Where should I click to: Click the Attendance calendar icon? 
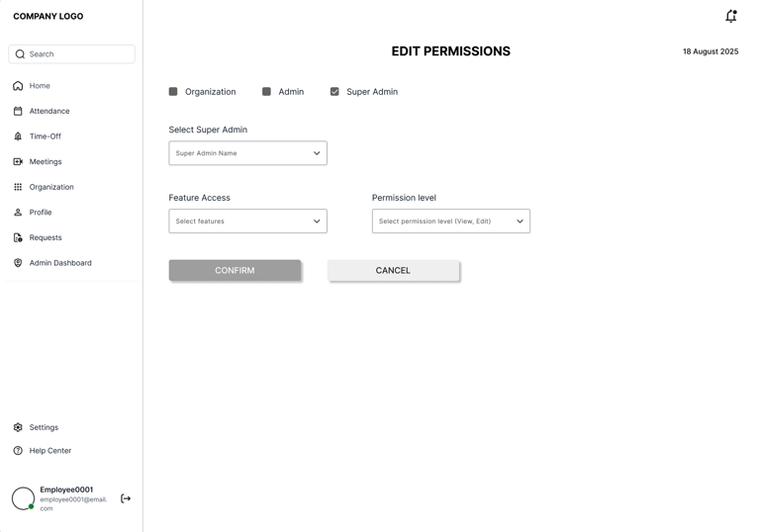[18, 111]
